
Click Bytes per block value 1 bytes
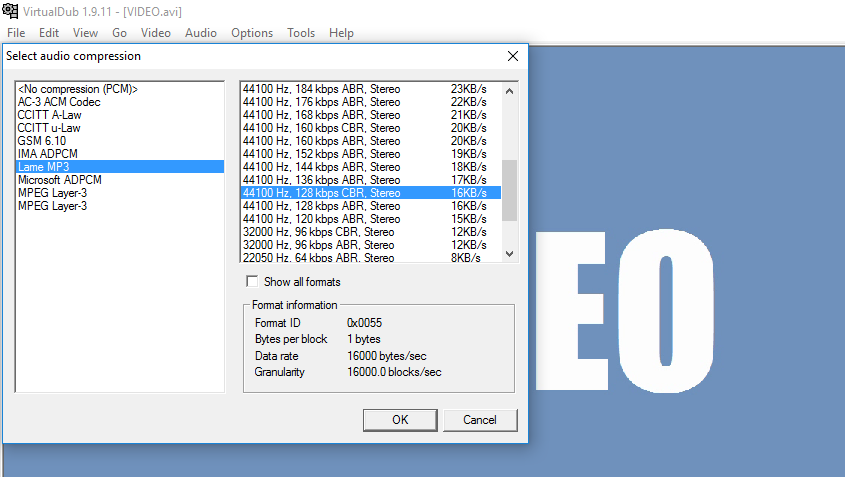364,339
